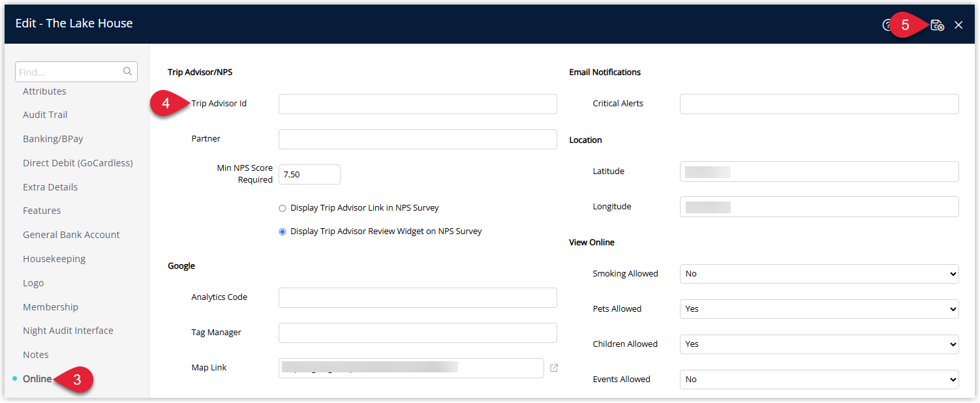Select Logo in the sidebar

coord(33,283)
